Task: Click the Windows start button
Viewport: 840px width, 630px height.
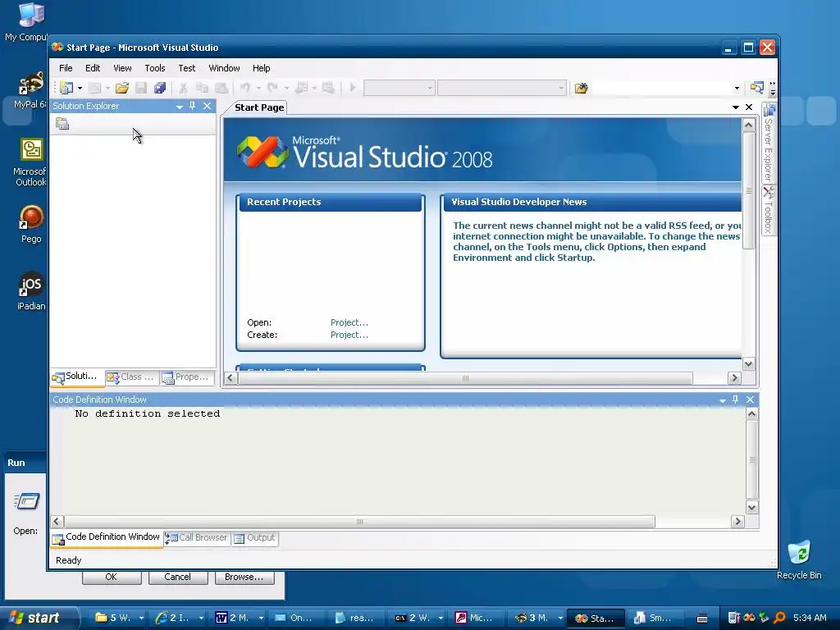Action: coord(38,618)
